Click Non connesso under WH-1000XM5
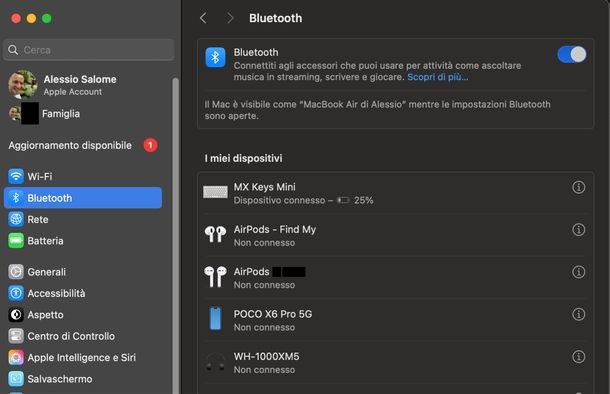Screen dimensions: 610x394 [264, 369]
